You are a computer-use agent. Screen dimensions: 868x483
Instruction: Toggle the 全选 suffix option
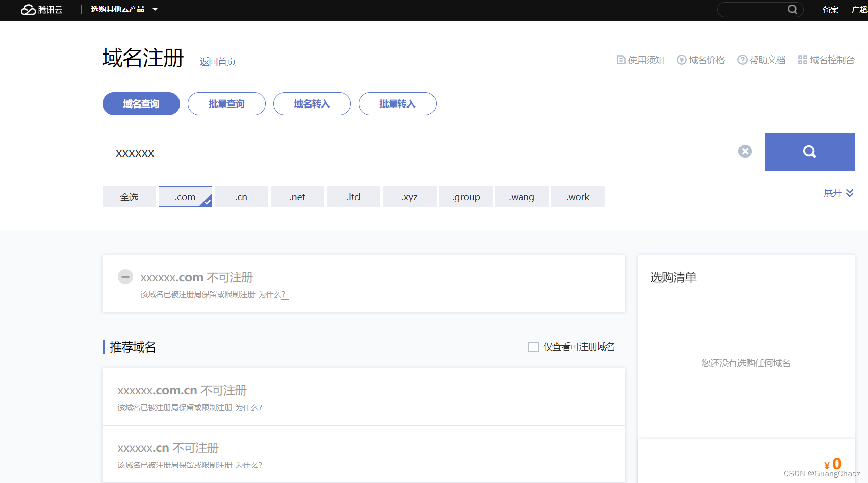pyautogui.click(x=129, y=197)
